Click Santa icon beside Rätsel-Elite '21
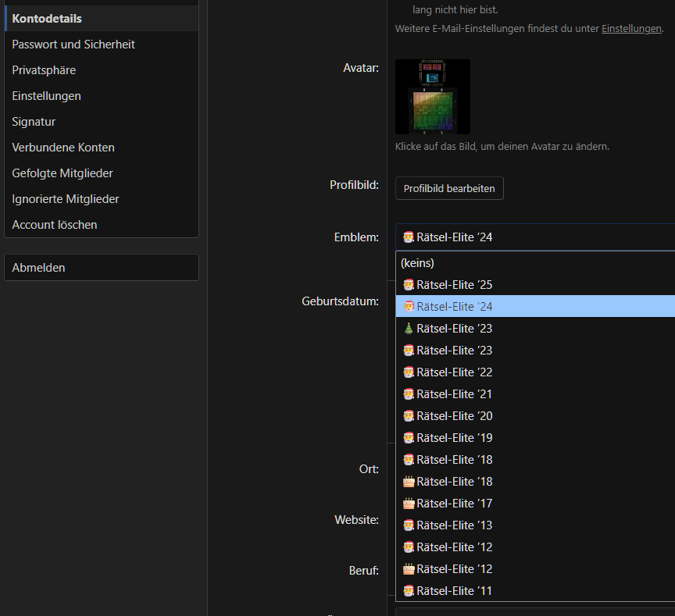This screenshot has width=675, height=616. (409, 394)
